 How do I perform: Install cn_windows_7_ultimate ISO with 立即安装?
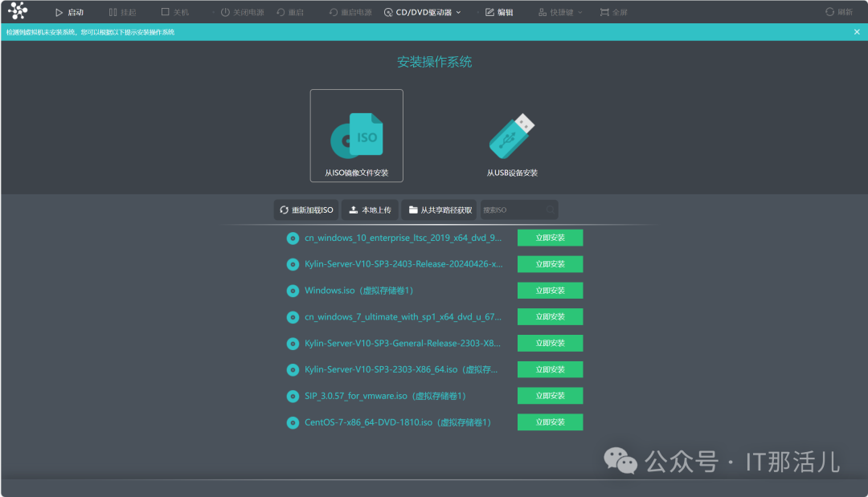tap(551, 317)
